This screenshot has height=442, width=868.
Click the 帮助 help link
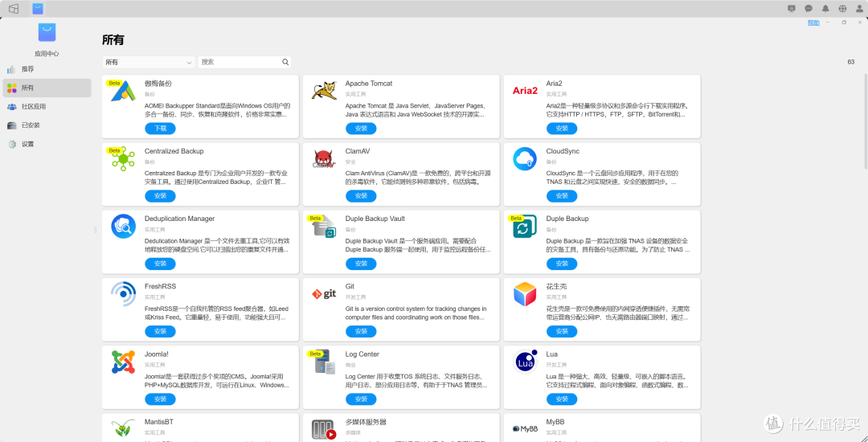coord(813,23)
